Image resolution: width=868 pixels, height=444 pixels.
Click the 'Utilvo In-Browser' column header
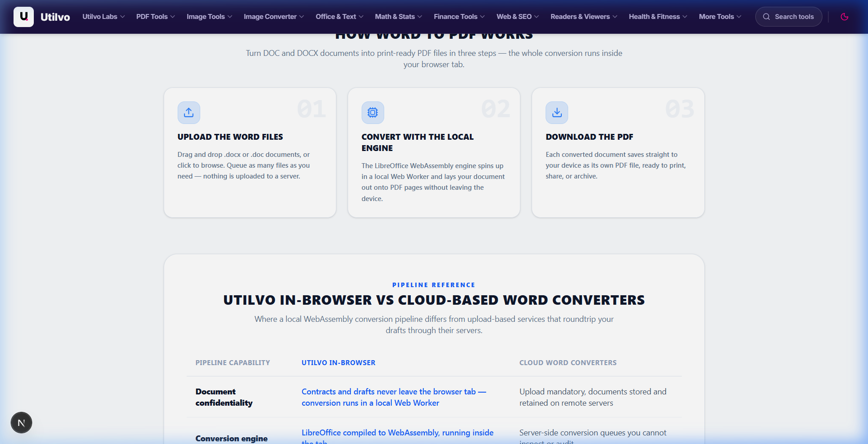(x=339, y=363)
